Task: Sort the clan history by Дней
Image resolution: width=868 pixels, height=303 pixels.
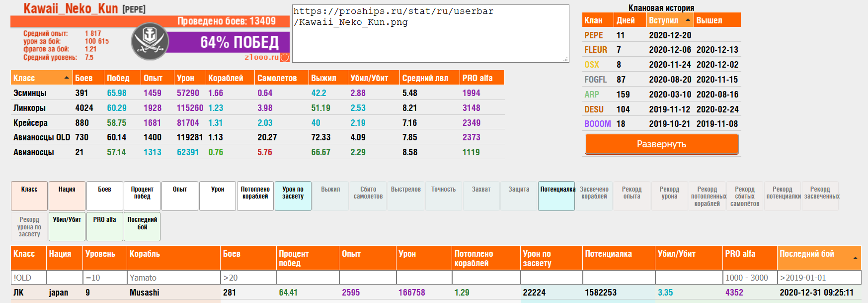Action: (630, 20)
